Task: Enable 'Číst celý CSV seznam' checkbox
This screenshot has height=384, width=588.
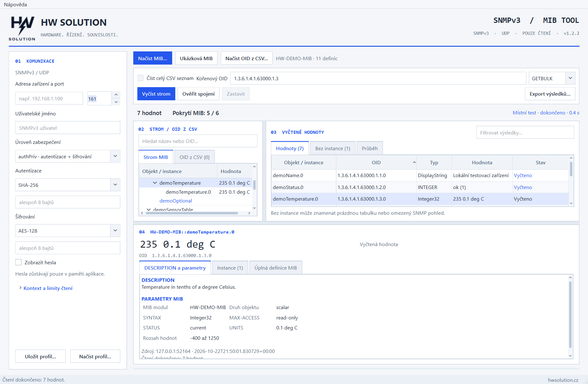Action: point(140,78)
